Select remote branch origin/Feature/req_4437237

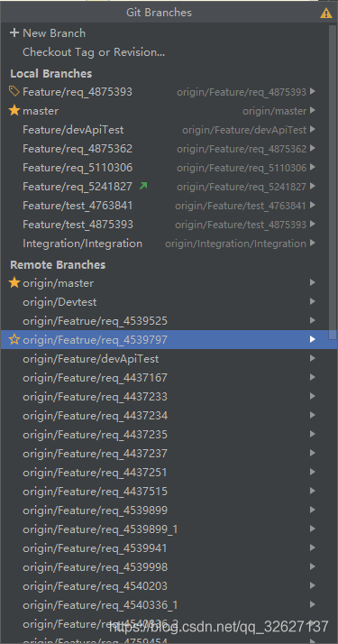coord(96,454)
